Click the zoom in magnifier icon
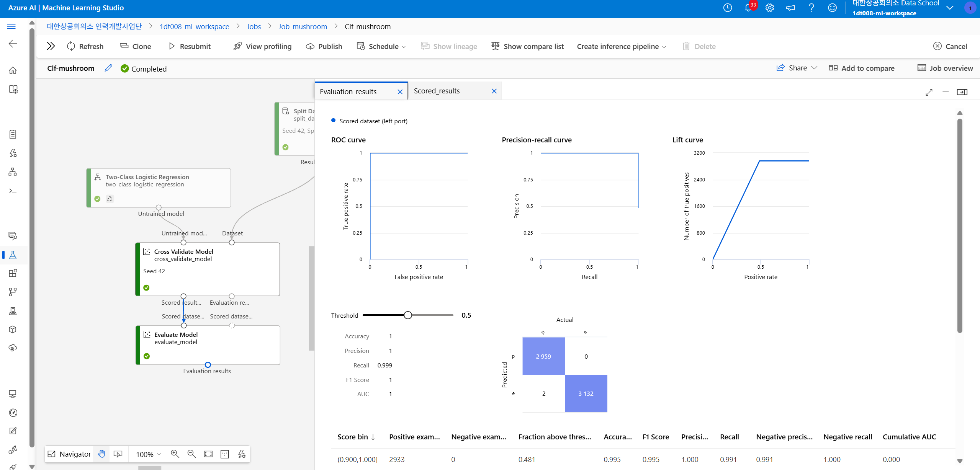This screenshot has height=470, width=980. tap(175, 454)
